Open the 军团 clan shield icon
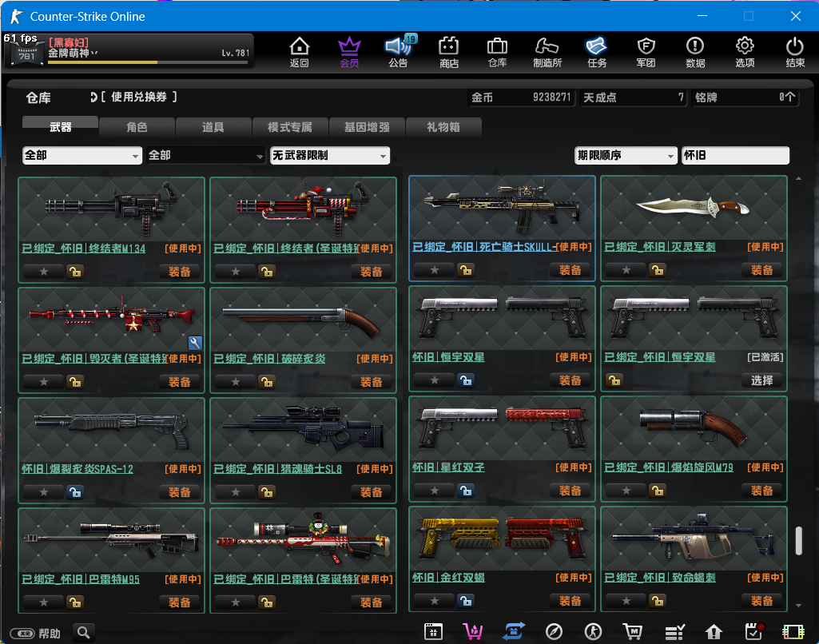The width and height of the screenshot is (819, 644). coord(646,52)
